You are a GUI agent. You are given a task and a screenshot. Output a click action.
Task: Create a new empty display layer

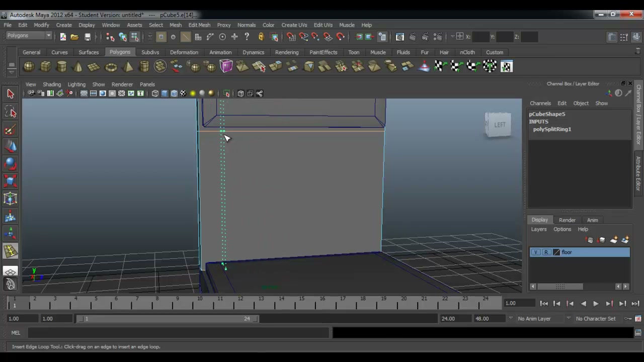tap(614, 240)
